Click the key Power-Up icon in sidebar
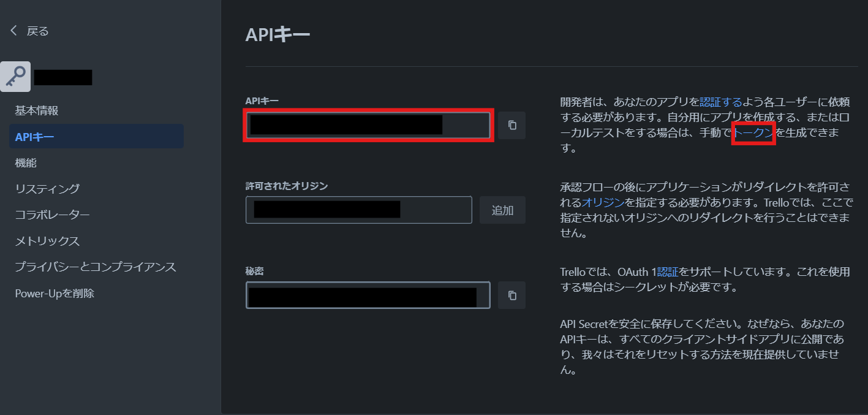The height and width of the screenshot is (415, 868). pyautogui.click(x=15, y=77)
